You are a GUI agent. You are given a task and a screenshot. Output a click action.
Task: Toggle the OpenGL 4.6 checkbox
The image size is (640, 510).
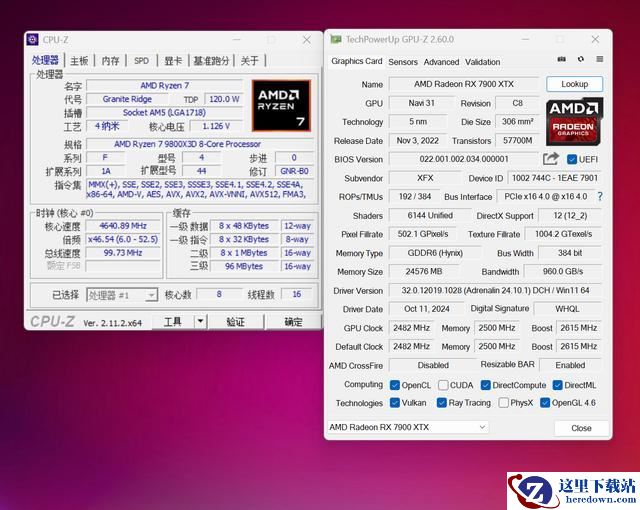click(x=544, y=403)
